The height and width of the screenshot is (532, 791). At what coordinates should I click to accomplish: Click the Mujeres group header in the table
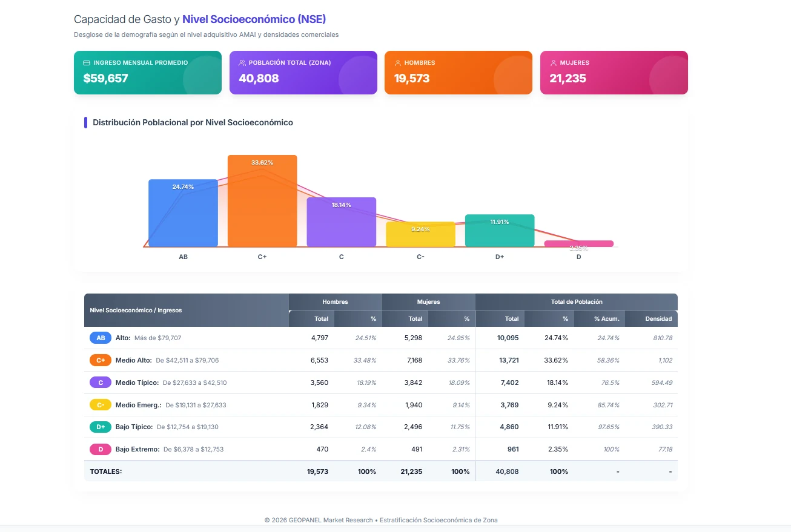point(429,301)
